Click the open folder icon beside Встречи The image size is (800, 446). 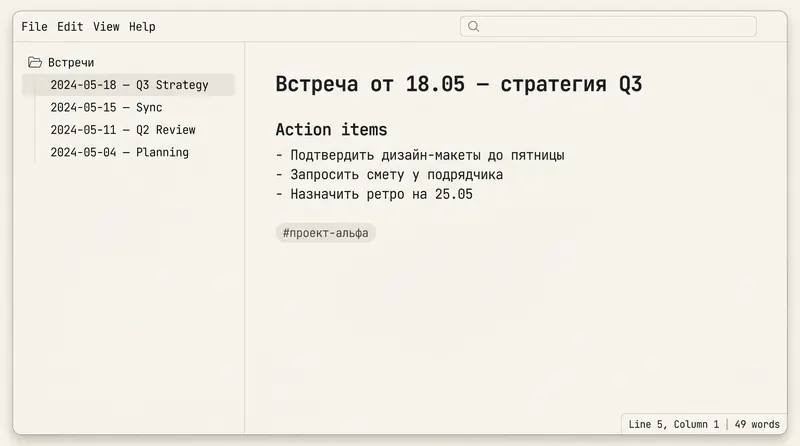35,62
